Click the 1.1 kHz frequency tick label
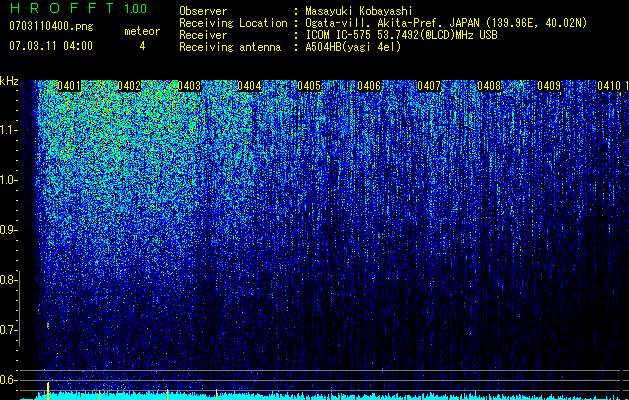629x400 pixels. pyautogui.click(x=7, y=130)
